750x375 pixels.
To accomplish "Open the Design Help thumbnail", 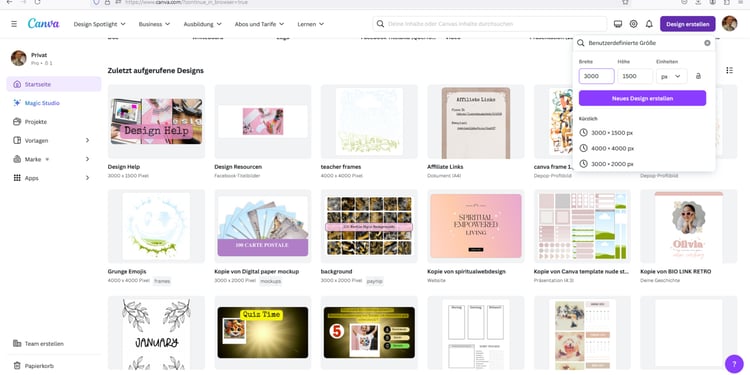I will point(156,121).
